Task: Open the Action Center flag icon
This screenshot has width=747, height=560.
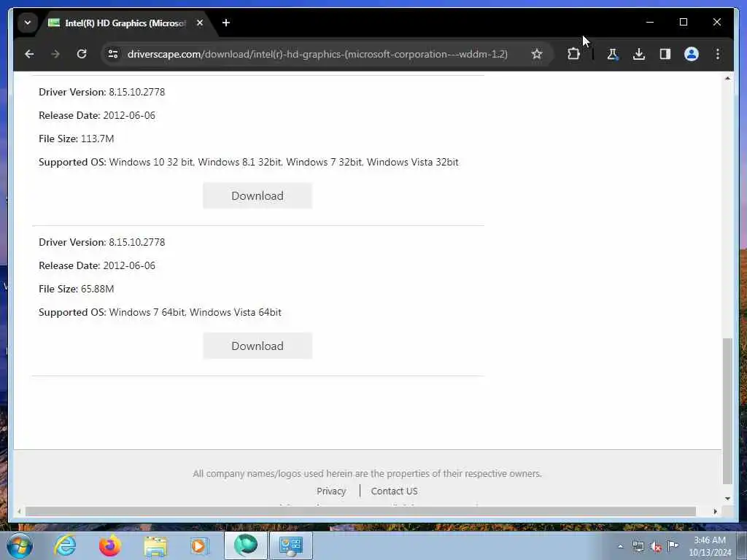Action: (x=673, y=545)
